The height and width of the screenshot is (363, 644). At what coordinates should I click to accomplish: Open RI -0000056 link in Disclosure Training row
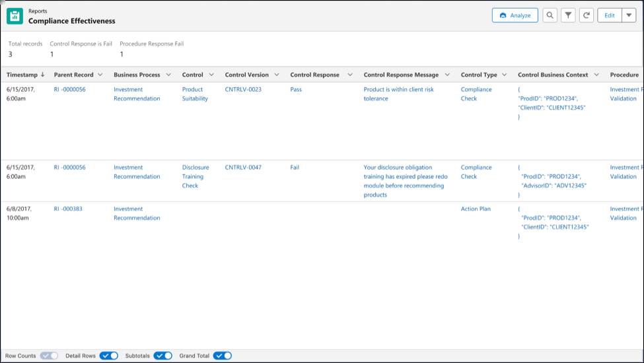coord(70,168)
